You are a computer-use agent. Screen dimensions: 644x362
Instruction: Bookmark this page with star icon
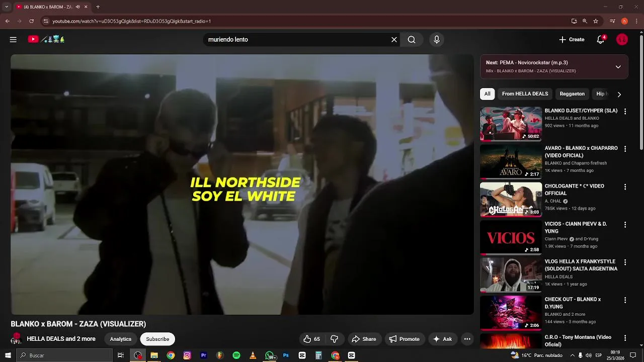[x=596, y=21]
